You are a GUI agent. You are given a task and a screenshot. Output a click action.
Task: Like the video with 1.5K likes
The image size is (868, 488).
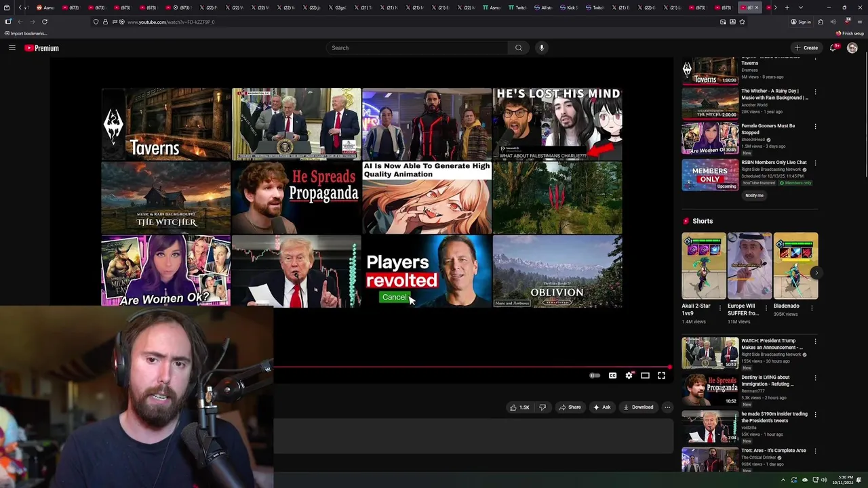(x=519, y=407)
